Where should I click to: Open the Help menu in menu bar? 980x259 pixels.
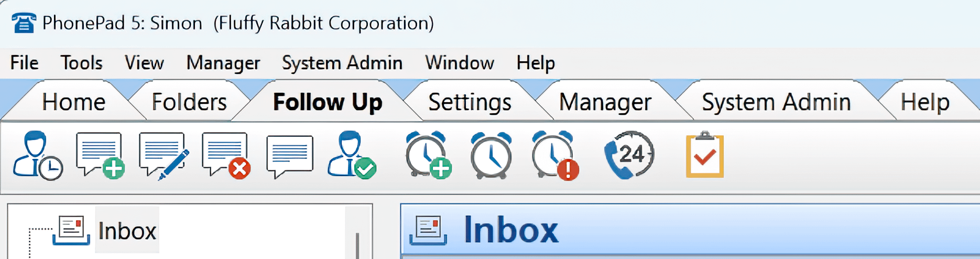(536, 63)
